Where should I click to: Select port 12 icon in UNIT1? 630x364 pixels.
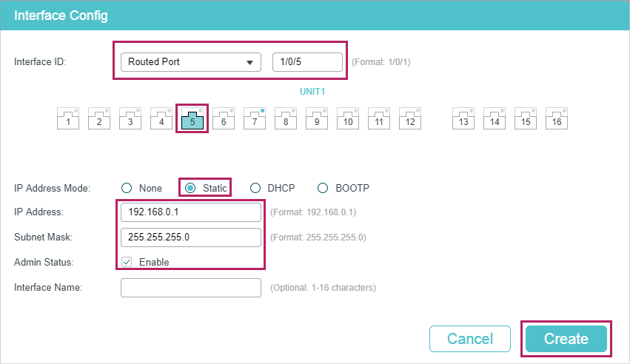410,118
